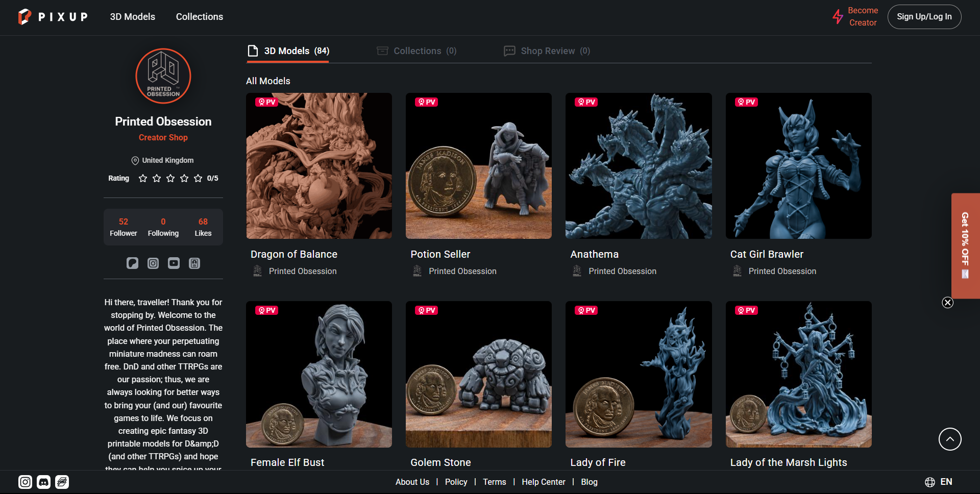Click the Sign Up/Log In button
This screenshot has height=494, width=980.
click(x=924, y=17)
